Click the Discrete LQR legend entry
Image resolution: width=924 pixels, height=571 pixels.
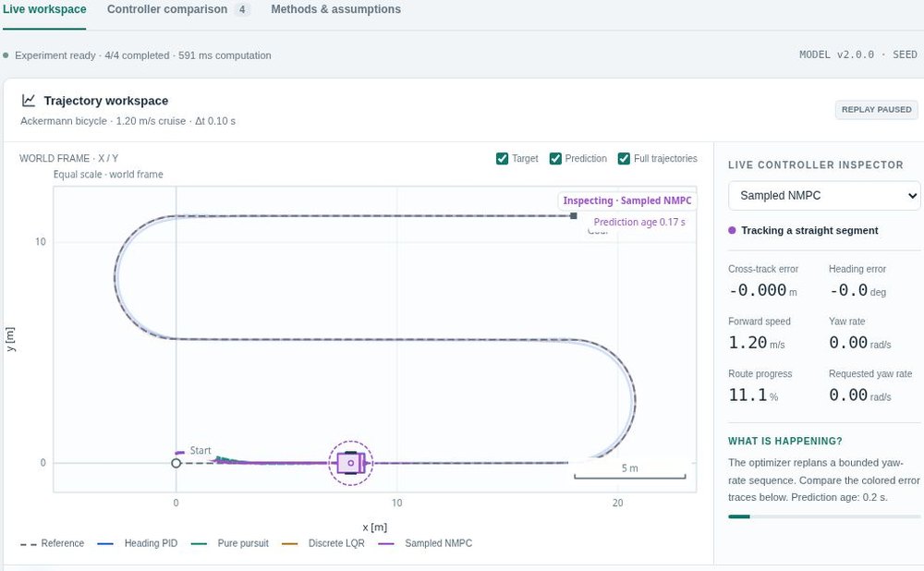(x=322, y=543)
